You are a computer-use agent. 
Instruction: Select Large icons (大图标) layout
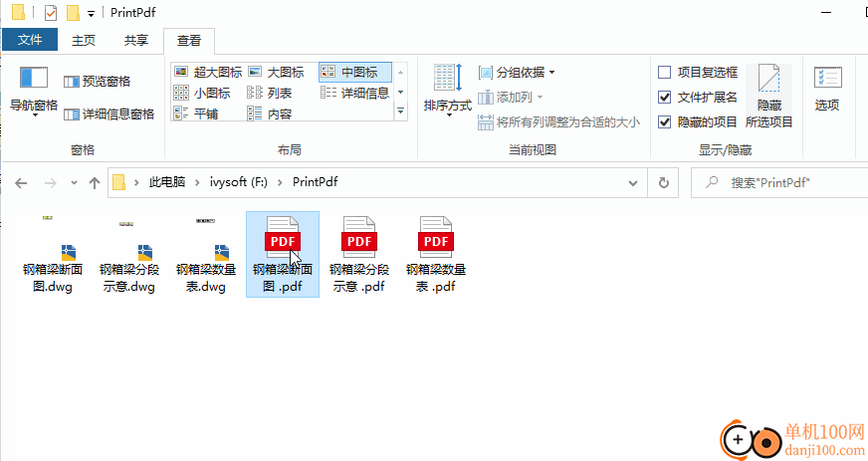coord(277,72)
